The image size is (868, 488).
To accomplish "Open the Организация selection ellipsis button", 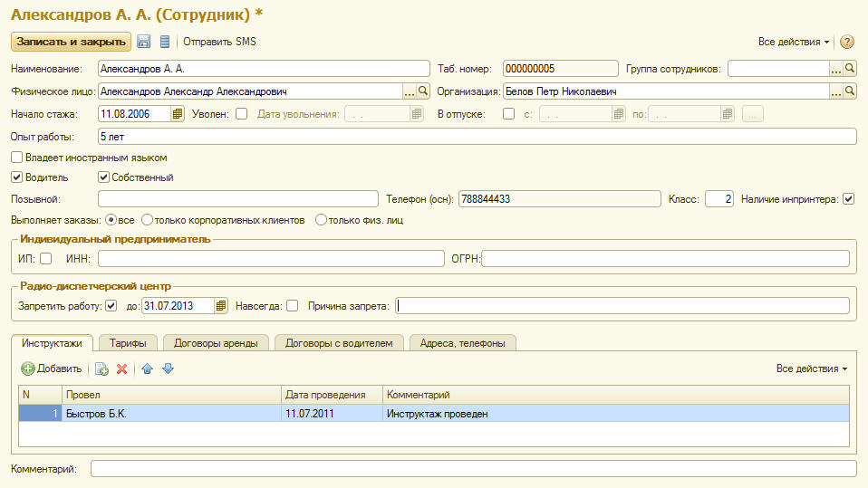I will (835, 91).
